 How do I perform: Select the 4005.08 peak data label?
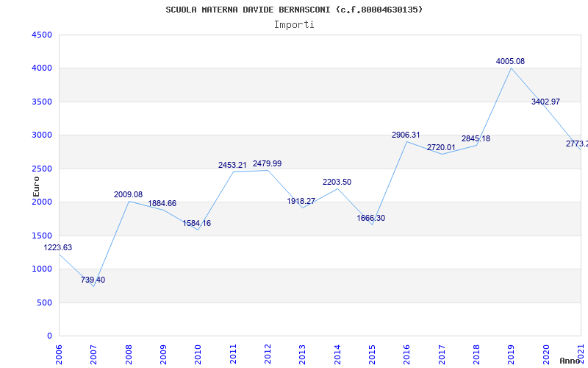(510, 62)
